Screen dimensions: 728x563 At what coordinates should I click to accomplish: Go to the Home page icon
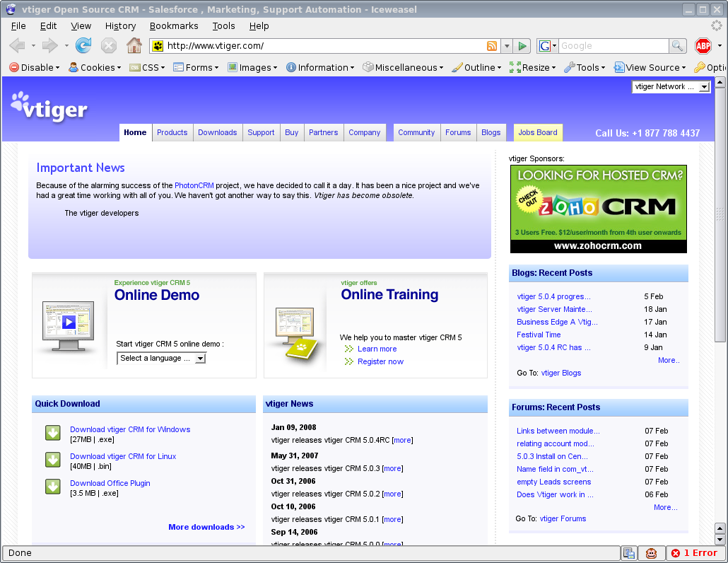tap(134, 45)
